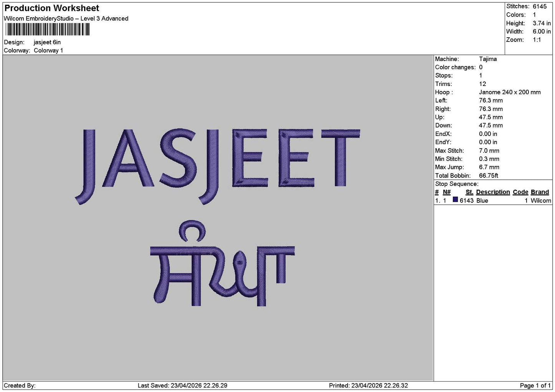Click the Max Jump value '6.7 mm'
The height and width of the screenshot is (392, 555).
489,167
